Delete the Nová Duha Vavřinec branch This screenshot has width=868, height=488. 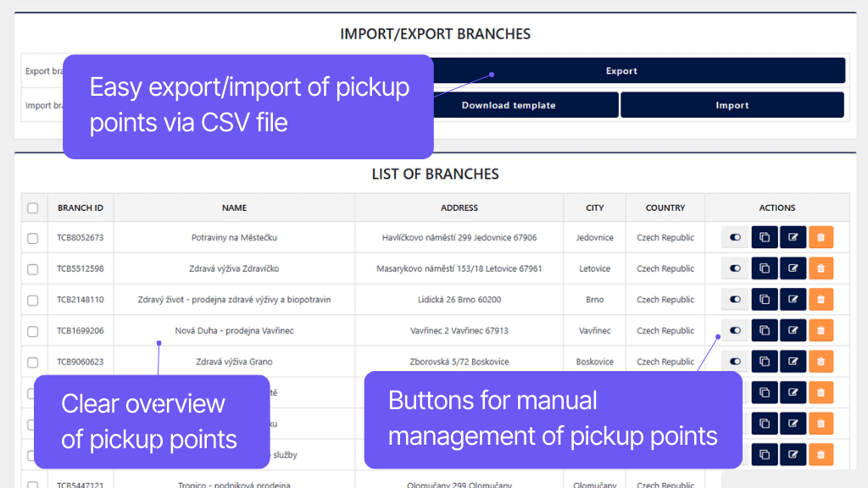(821, 330)
